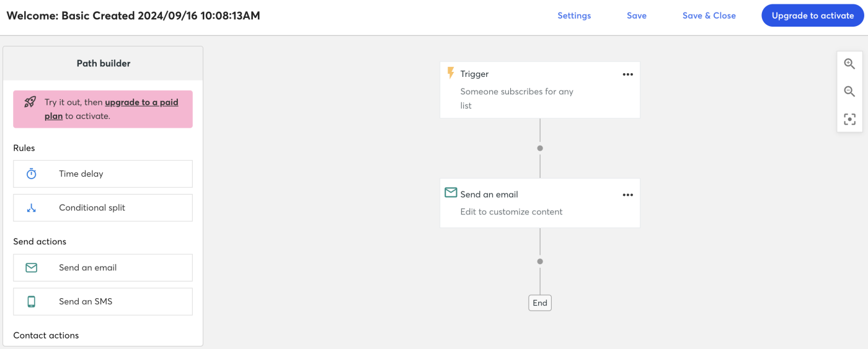Click Save in the top bar
This screenshot has width=868, height=349.
pos(636,15)
